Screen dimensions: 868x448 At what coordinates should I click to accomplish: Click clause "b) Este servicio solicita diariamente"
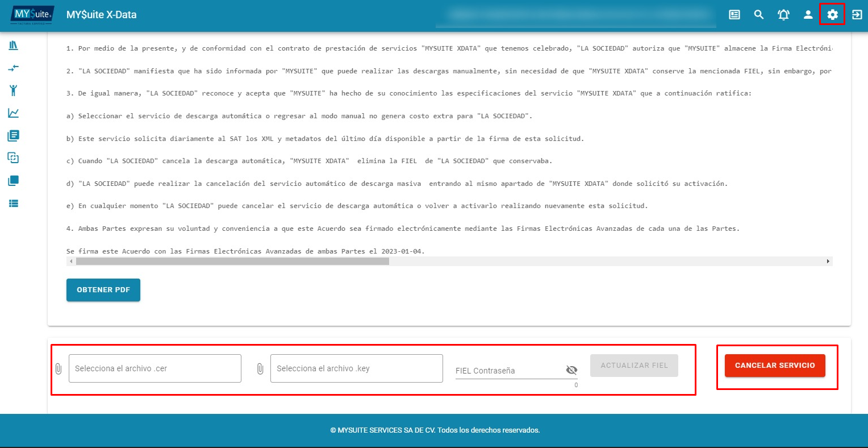pyautogui.click(x=325, y=139)
